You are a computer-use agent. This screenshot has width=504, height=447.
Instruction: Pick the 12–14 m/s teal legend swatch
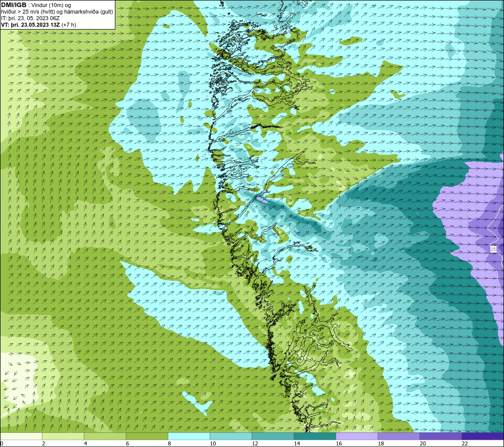coord(273,436)
